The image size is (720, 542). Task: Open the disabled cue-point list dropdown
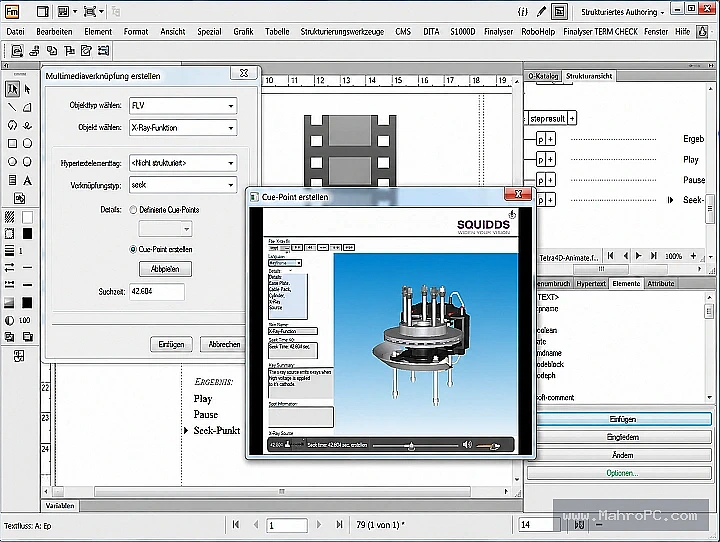[165, 229]
